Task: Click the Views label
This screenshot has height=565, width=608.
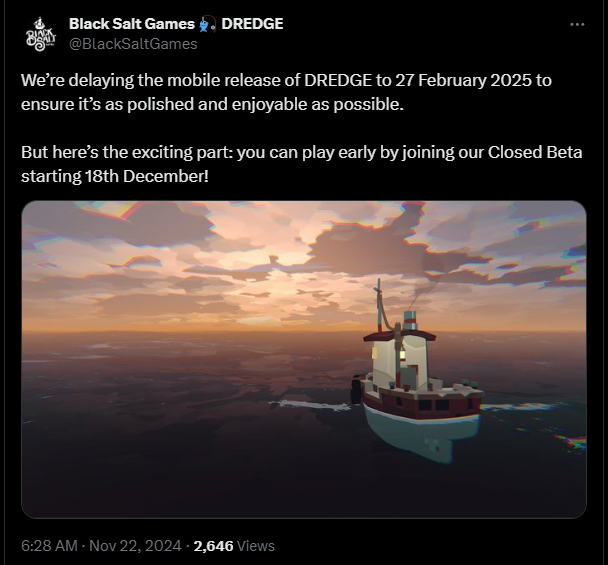Action: pyautogui.click(x=256, y=546)
